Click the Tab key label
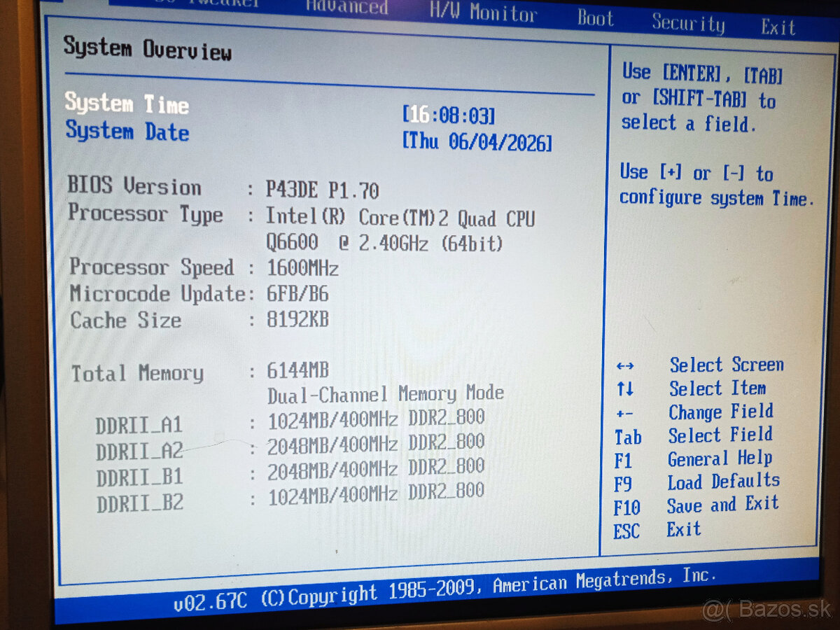The width and height of the screenshot is (840, 630). pos(628,437)
